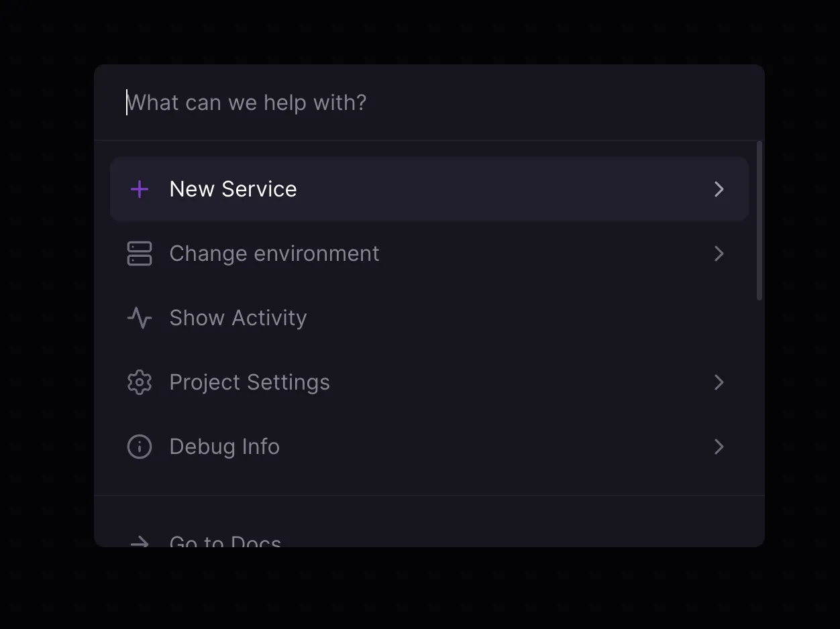Click the arrow icon beside Go to Docs
This screenshot has height=629, width=840.
click(140, 541)
